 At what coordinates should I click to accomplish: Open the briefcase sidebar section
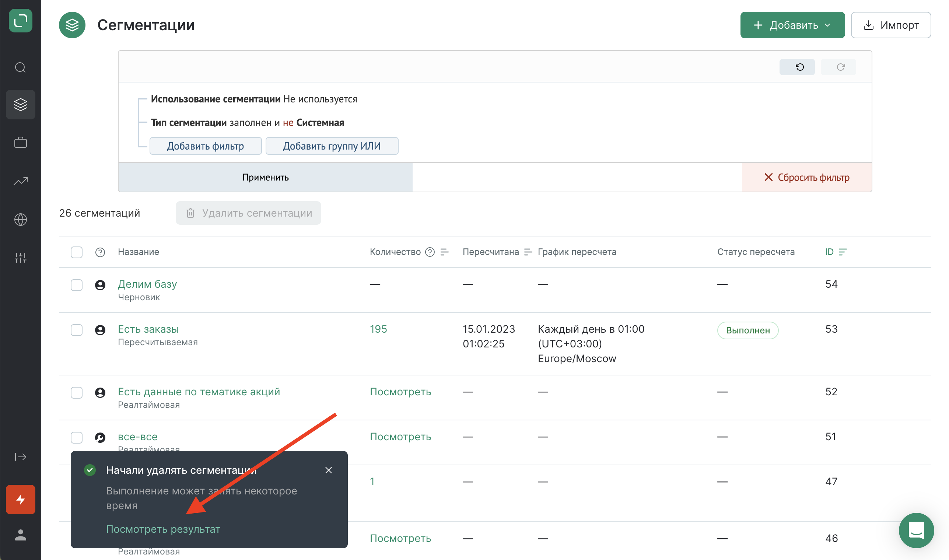click(x=20, y=143)
